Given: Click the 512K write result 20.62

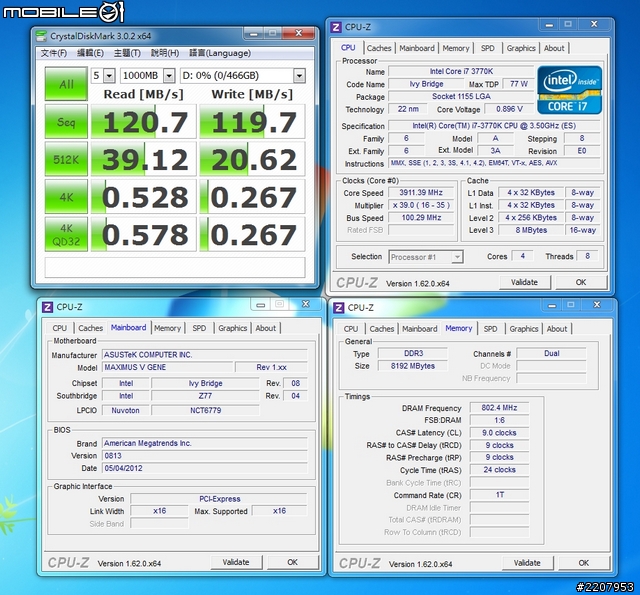Looking at the screenshot, I should pos(252,160).
